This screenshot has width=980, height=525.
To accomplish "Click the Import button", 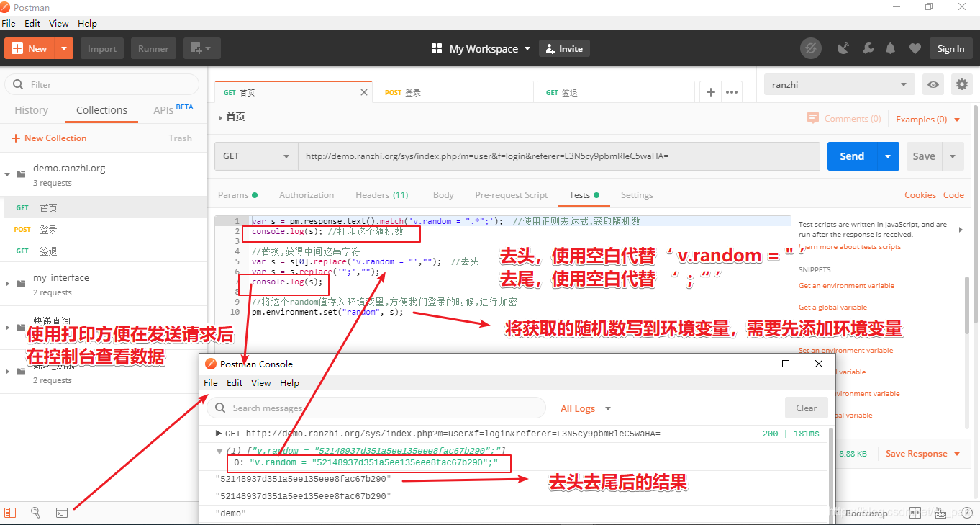I will (101, 48).
